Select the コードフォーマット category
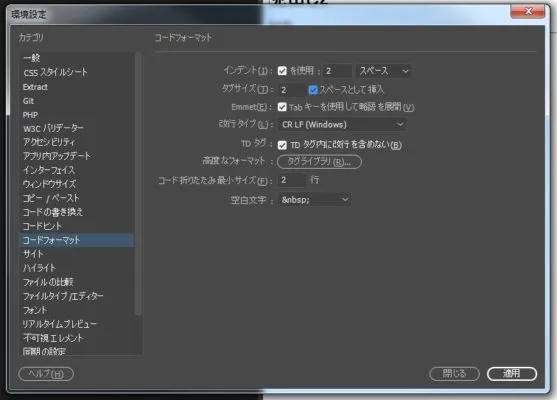Viewport: 557px width, 400px height. 77,240
